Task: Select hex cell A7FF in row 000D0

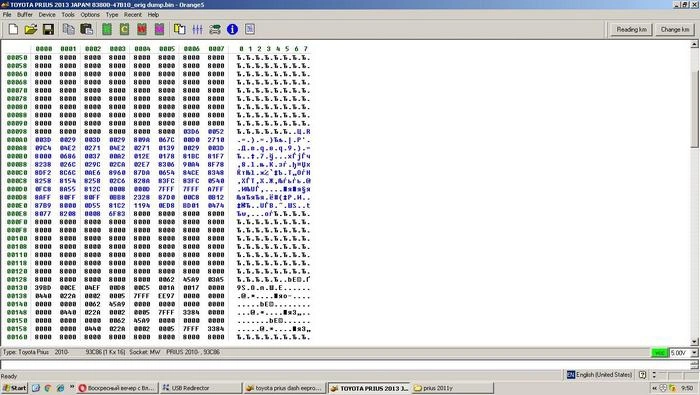Action: tap(216, 189)
